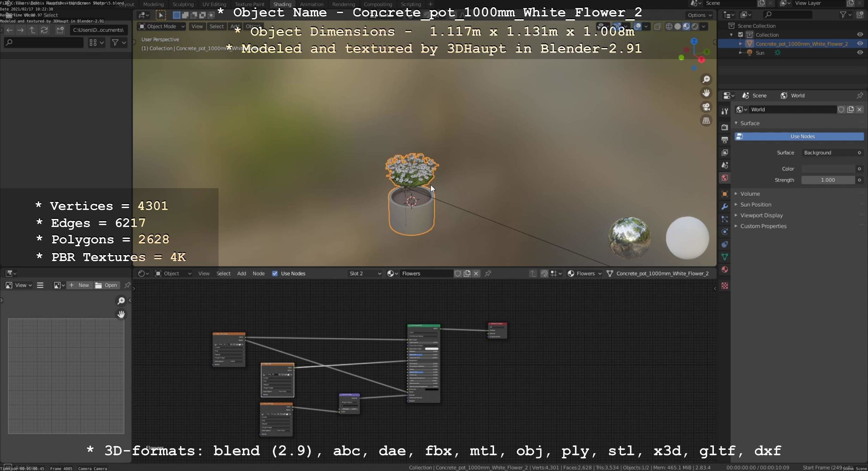The height and width of the screenshot is (471, 868).
Task: Open the Slot 2 material slot dropdown
Action: coord(365,273)
